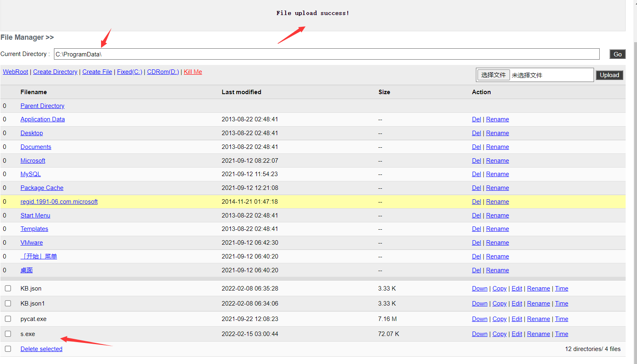Delete the Templates folder
Screen dimensions: 637x364
coord(476,229)
